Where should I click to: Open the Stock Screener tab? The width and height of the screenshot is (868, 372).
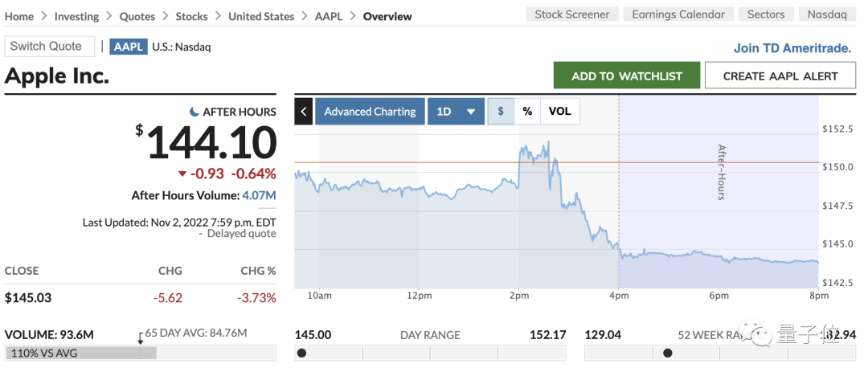click(x=572, y=14)
